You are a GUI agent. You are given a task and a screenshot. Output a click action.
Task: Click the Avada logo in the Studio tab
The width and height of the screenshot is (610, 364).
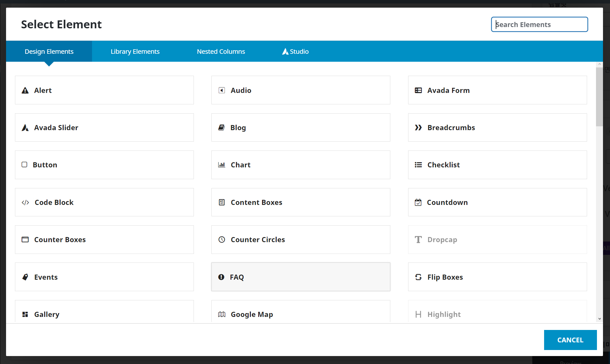285,52
